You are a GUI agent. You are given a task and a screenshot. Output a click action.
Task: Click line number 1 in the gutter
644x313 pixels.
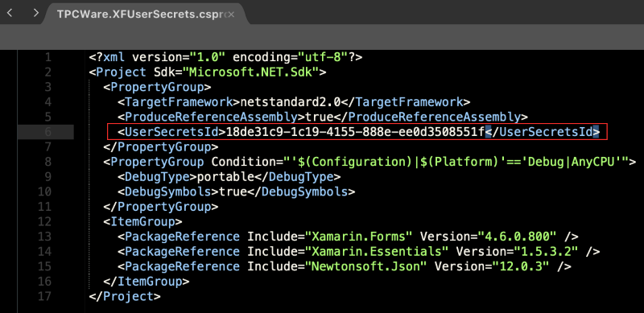pyautogui.click(x=48, y=57)
